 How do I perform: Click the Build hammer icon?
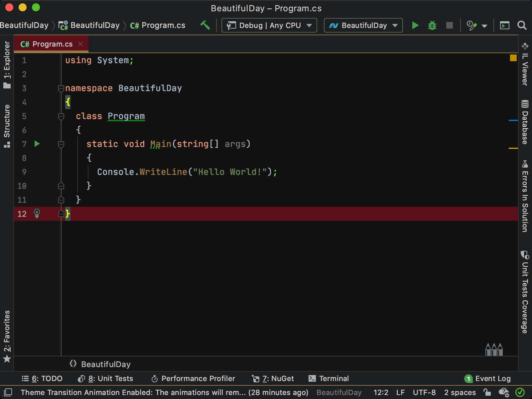[205, 25]
